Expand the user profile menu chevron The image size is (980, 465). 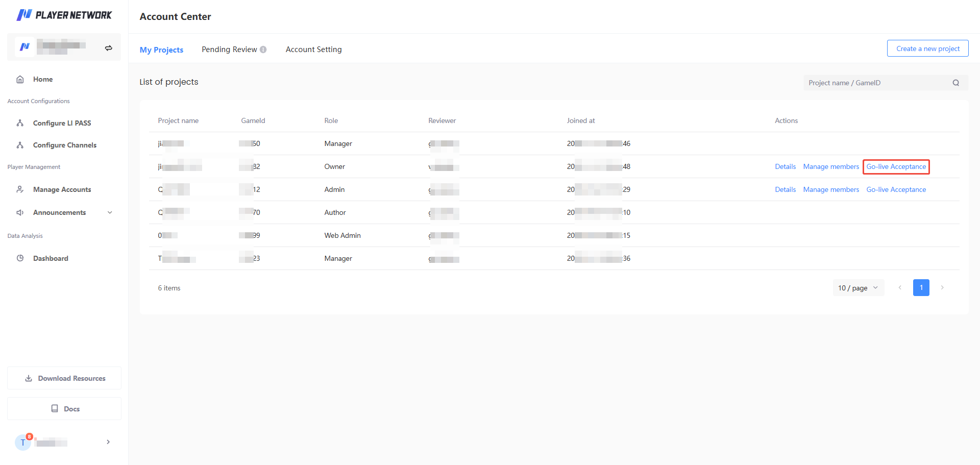[108, 442]
